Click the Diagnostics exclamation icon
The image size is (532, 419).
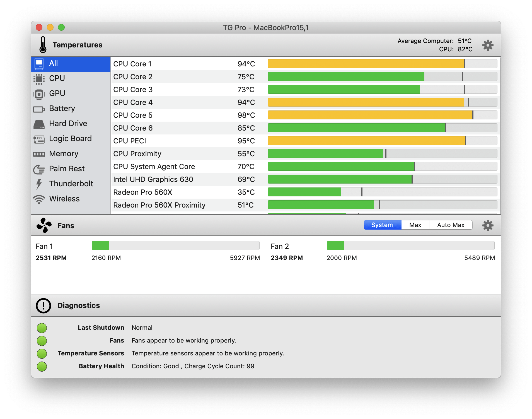coord(43,305)
